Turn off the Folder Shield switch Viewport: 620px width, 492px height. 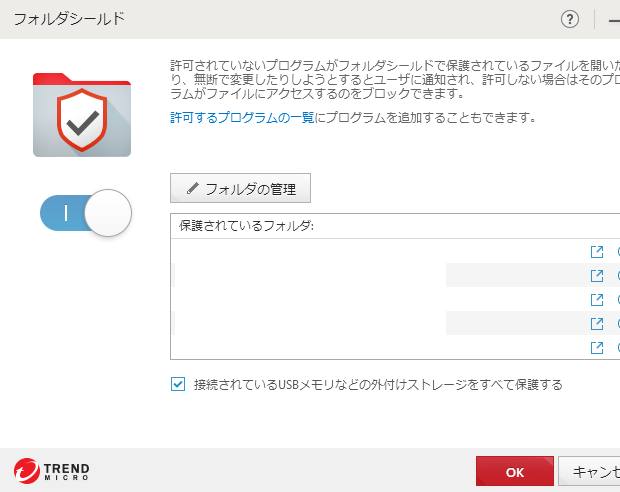tap(86, 213)
